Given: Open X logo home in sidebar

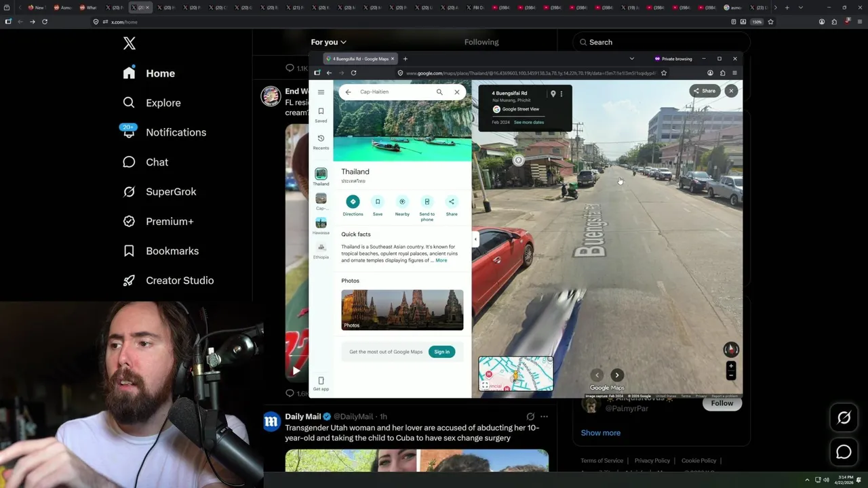Looking at the screenshot, I should pos(130,43).
